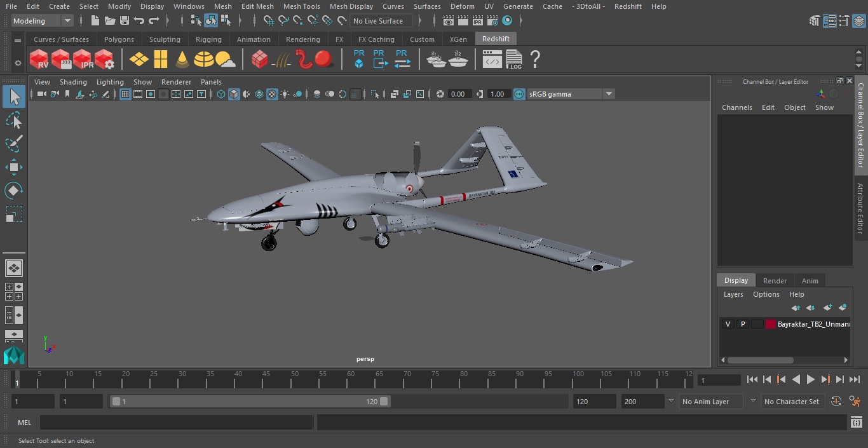
Task: Toggle layer playback P box
Action: pos(742,324)
